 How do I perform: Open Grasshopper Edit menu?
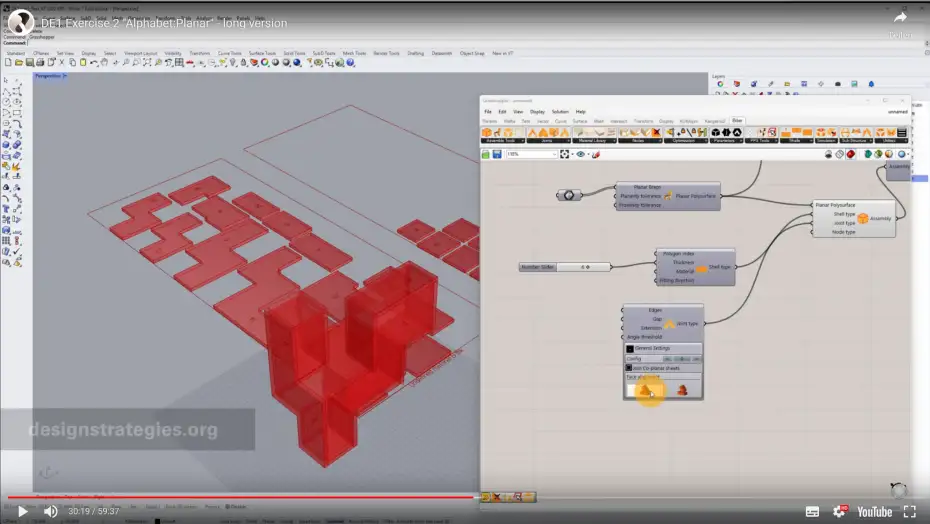pos(502,112)
